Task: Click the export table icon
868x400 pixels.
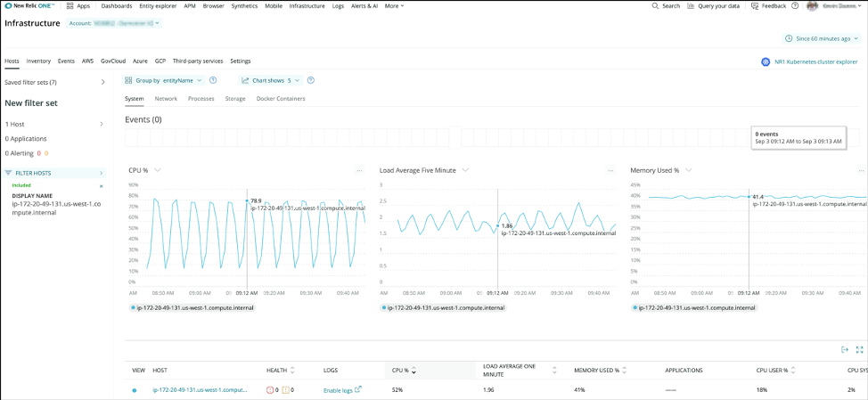Action: pos(844,349)
